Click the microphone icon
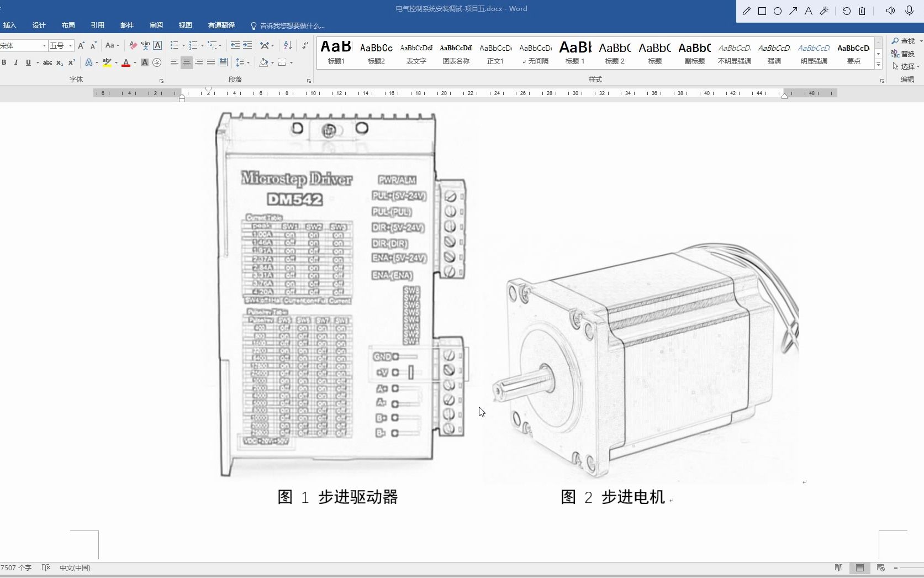This screenshot has height=578, width=924. click(x=910, y=11)
